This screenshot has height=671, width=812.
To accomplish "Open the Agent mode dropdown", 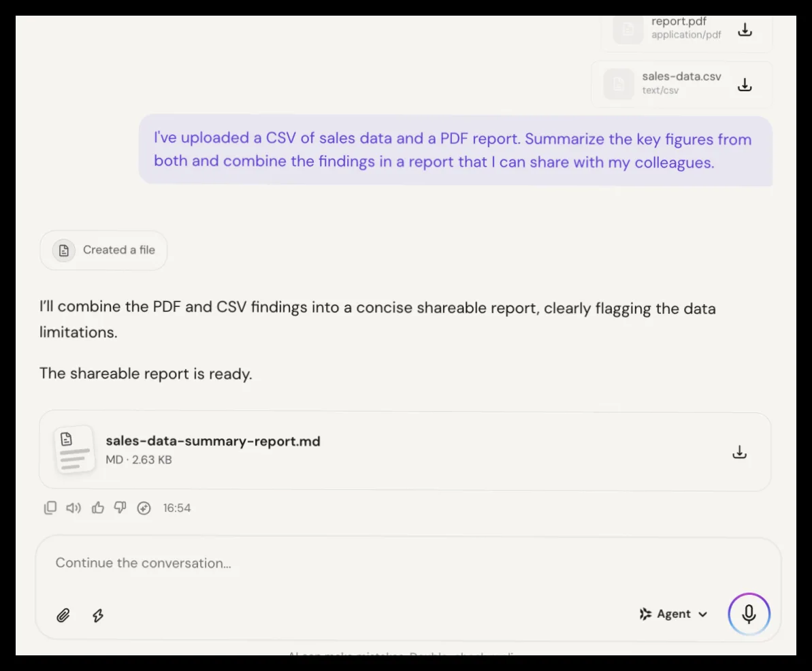I will pyautogui.click(x=674, y=614).
